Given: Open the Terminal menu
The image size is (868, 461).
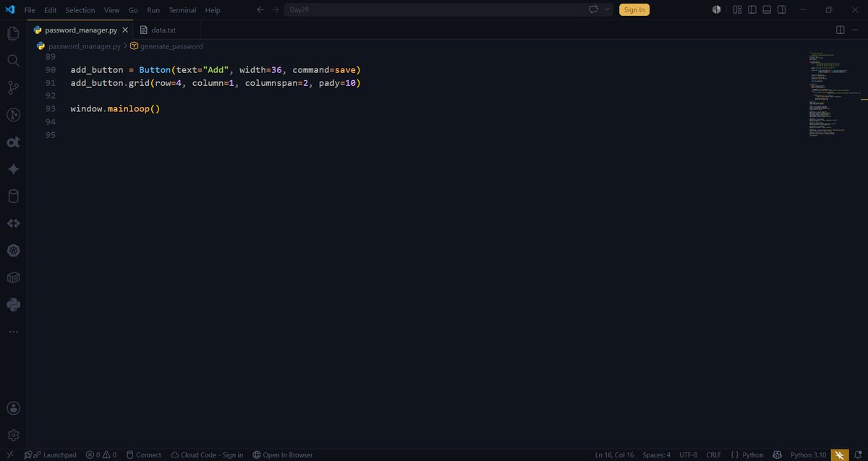Looking at the screenshot, I should (x=182, y=10).
